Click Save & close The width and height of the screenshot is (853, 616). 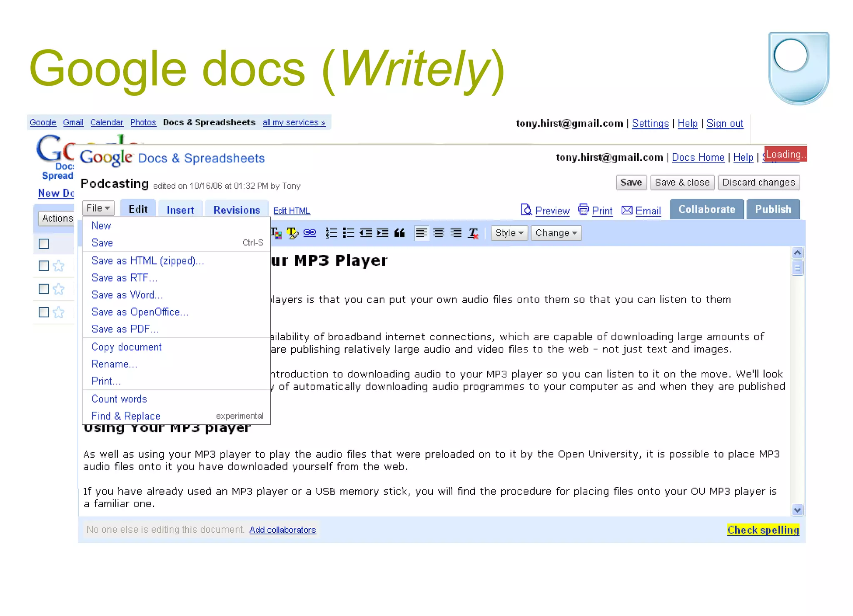click(x=682, y=182)
